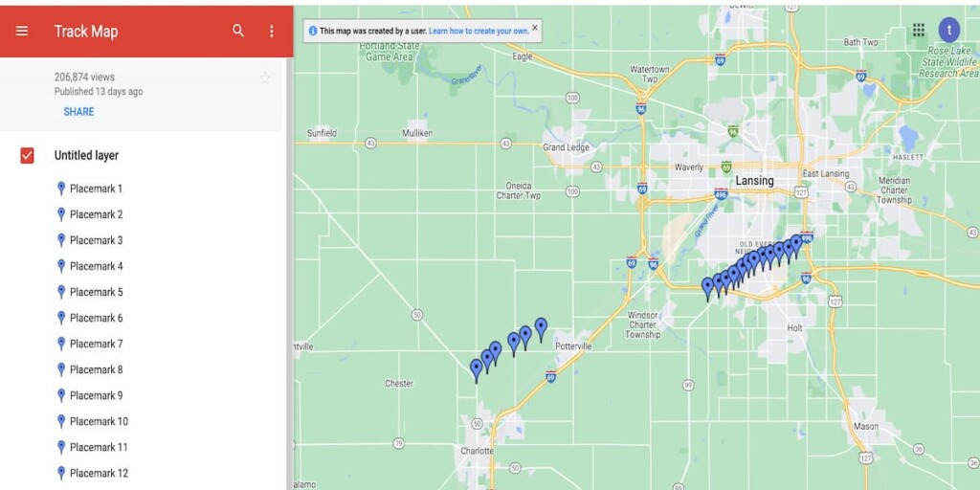Open the Google apps grid
The height and width of the screenshot is (490, 980).
coord(919,30)
